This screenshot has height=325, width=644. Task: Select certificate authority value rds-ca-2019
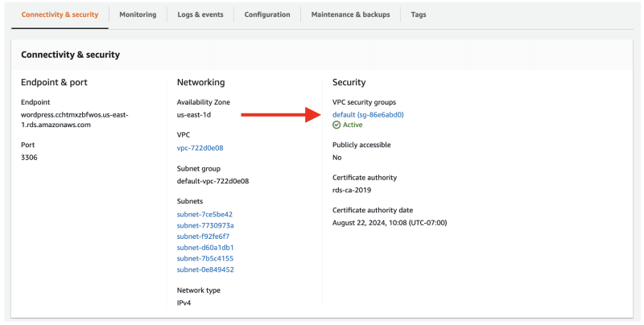352,190
